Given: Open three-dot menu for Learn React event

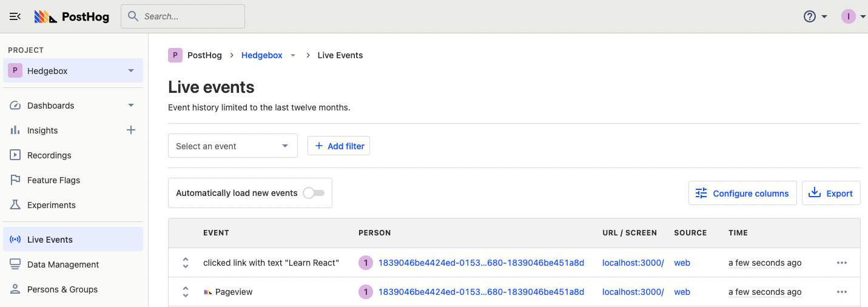Looking at the screenshot, I should 841,263.
